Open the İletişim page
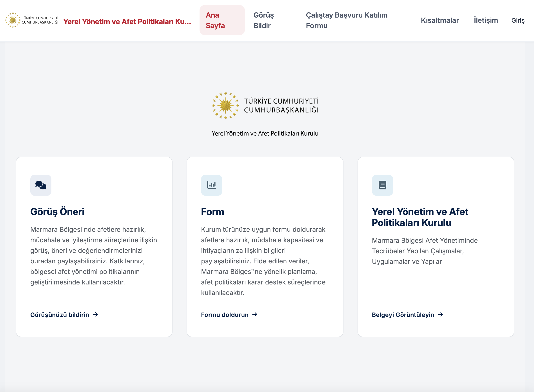 pyautogui.click(x=486, y=20)
